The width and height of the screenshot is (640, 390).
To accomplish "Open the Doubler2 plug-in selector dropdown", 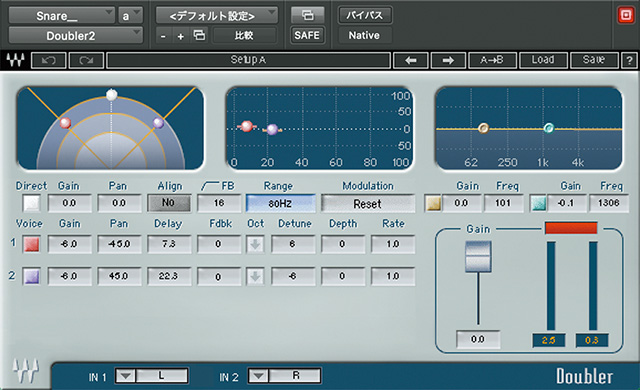I will coord(76,35).
